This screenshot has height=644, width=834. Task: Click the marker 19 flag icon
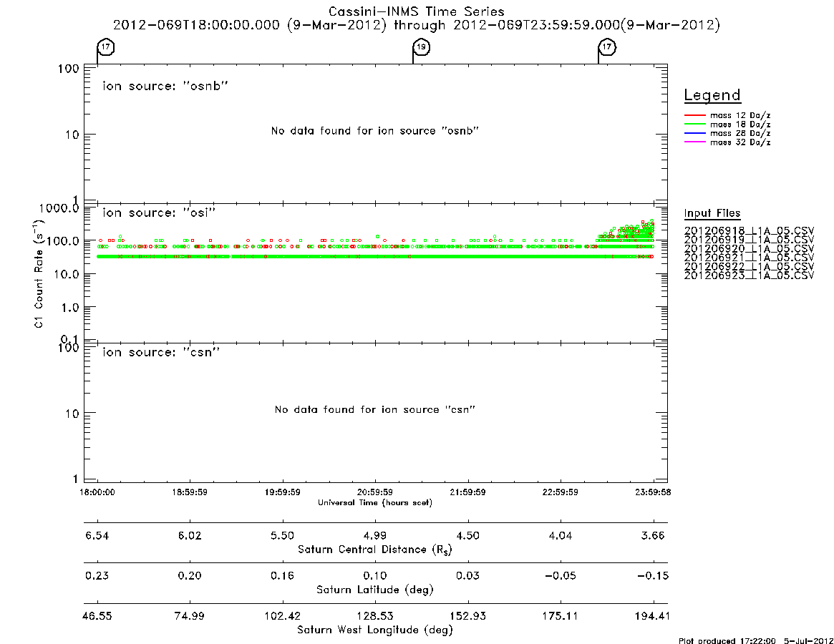421,47
